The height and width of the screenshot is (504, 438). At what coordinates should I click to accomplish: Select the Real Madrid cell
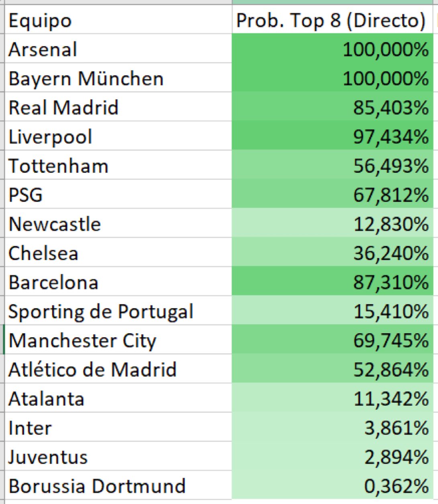coord(118,107)
